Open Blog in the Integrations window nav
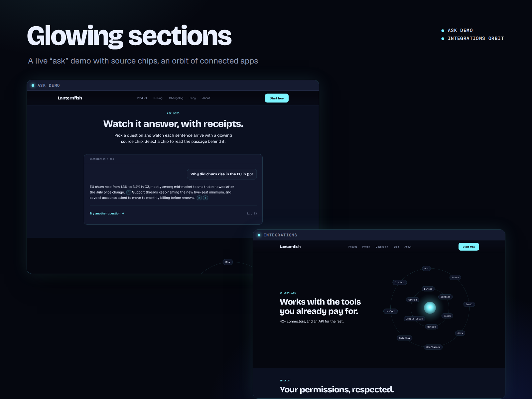This screenshot has width=532, height=399. coord(396,247)
